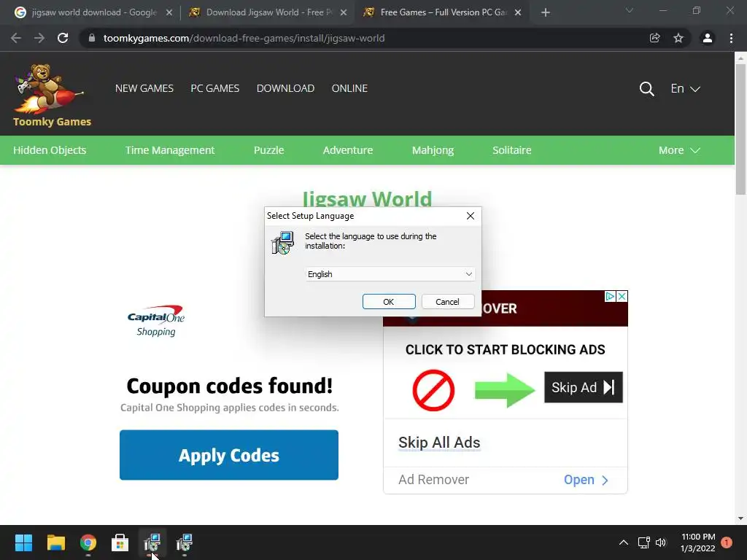Screen dimensions: 747x560
Task: Show hidden system tray icons
Action: click(x=623, y=542)
